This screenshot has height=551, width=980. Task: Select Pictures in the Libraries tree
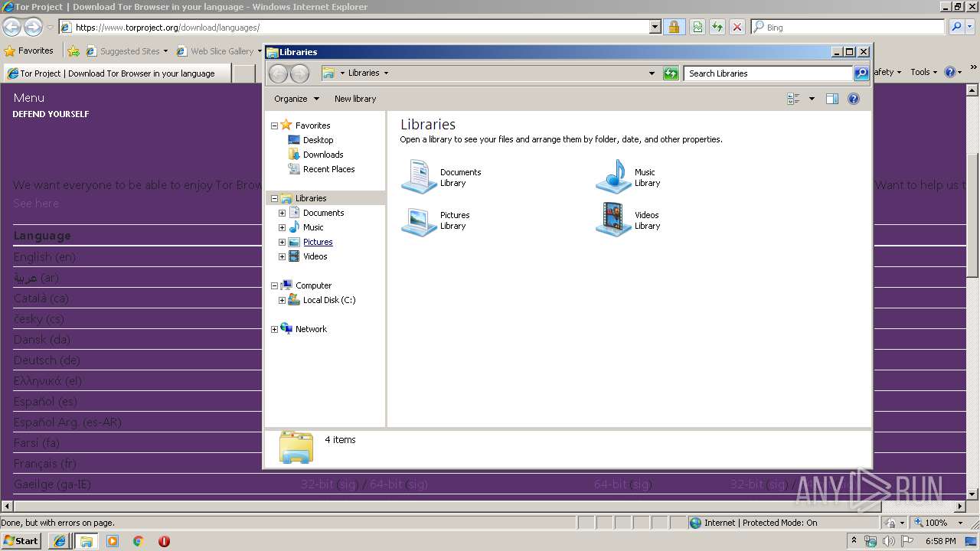coord(318,242)
